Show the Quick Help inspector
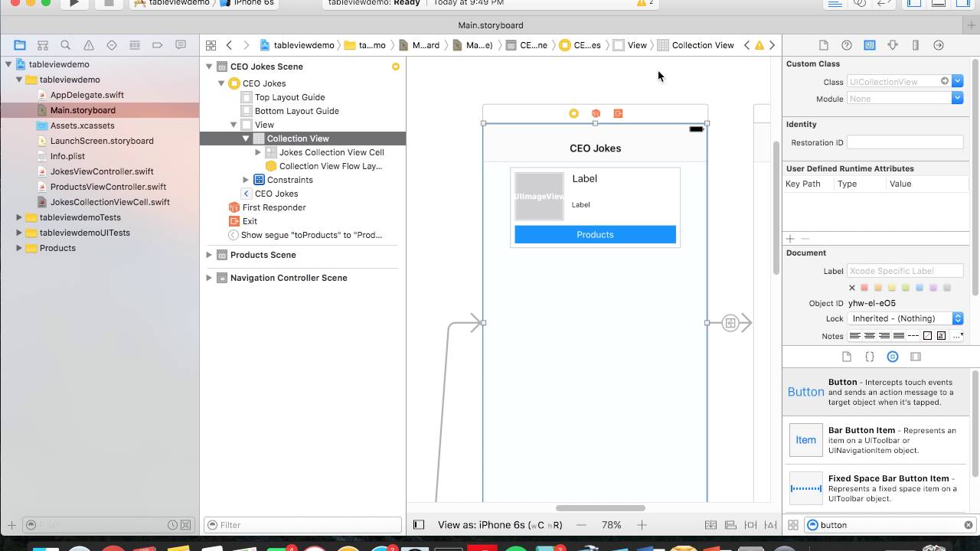 pos(847,45)
